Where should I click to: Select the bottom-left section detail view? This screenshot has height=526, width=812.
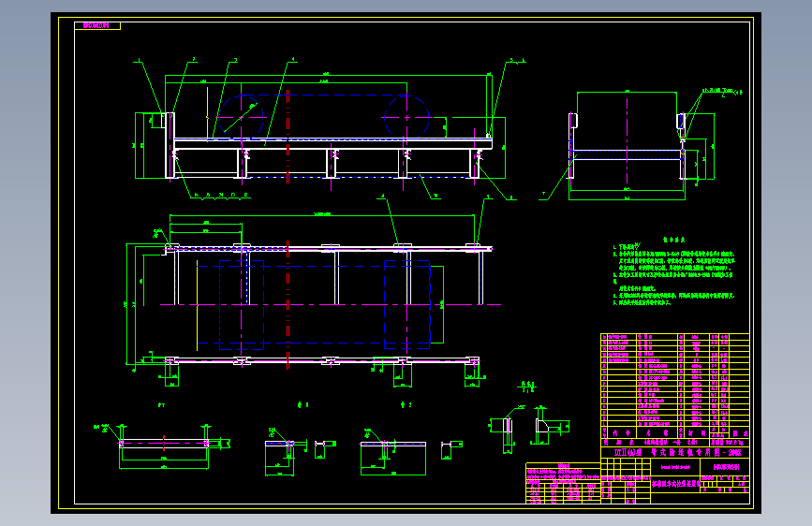pos(164,446)
